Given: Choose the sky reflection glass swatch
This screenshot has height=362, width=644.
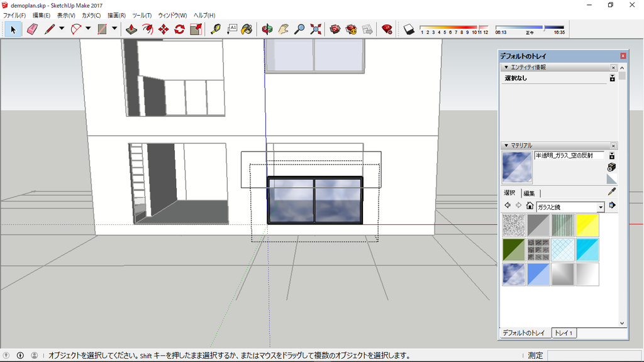Looking at the screenshot, I should (x=514, y=274).
